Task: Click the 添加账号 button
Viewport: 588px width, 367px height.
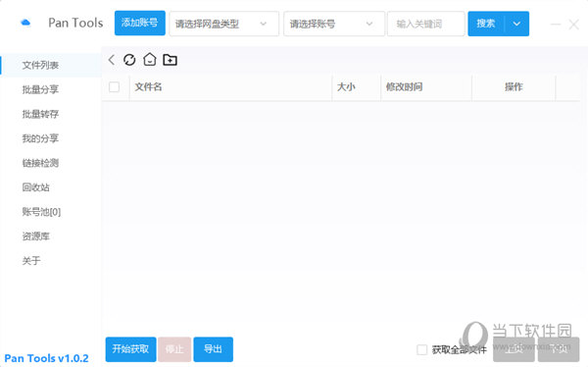Action: (x=140, y=23)
